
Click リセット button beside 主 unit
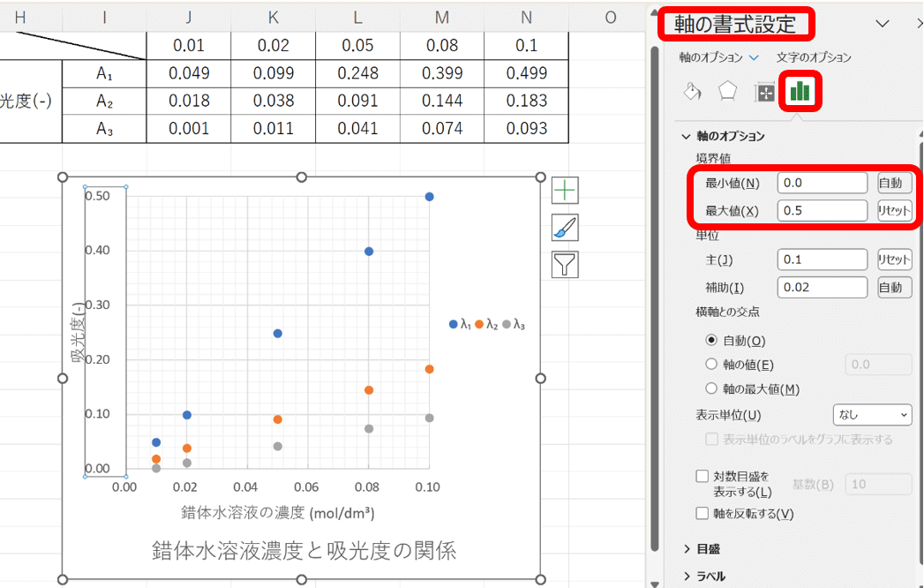pyautogui.click(x=895, y=260)
